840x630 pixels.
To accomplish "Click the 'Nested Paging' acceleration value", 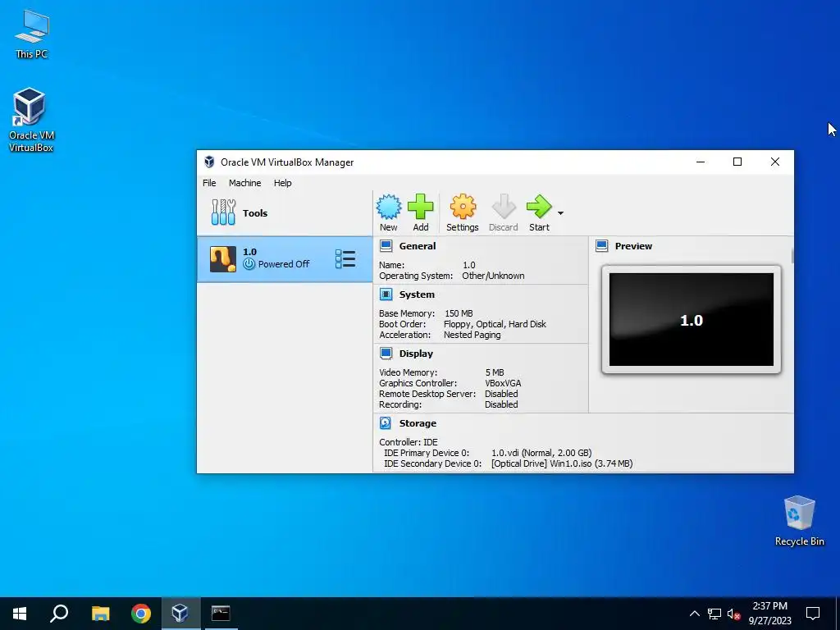I will pos(472,335).
